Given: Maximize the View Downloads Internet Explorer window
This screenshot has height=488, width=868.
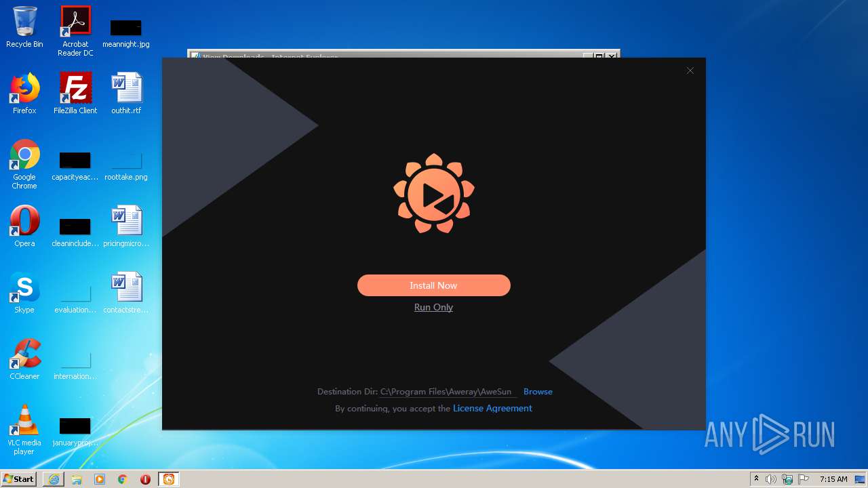Looking at the screenshot, I should [x=599, y=57].
